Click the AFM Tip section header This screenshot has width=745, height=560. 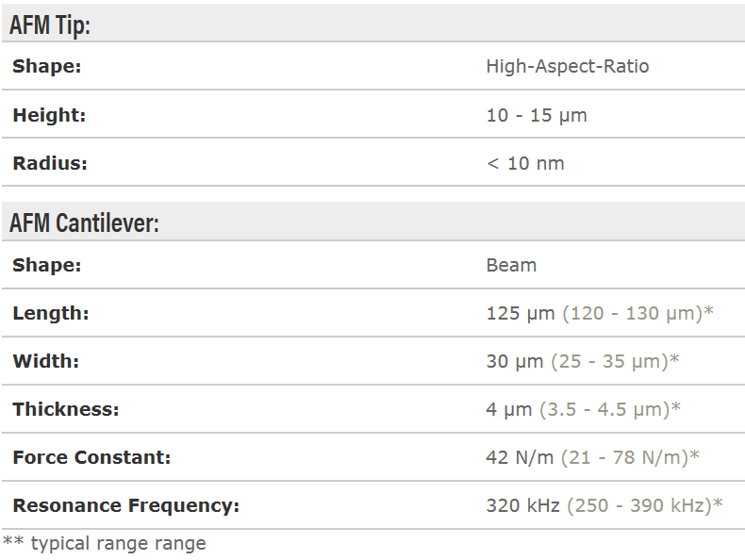(x=50, y=25)
